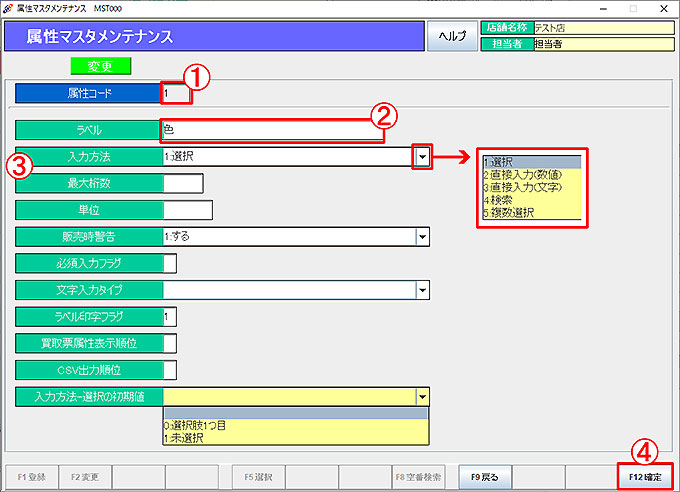The image size is (680, 492).
Task: Click the 入力方法-選択の初期値 label
Action: tap(89, 397)
